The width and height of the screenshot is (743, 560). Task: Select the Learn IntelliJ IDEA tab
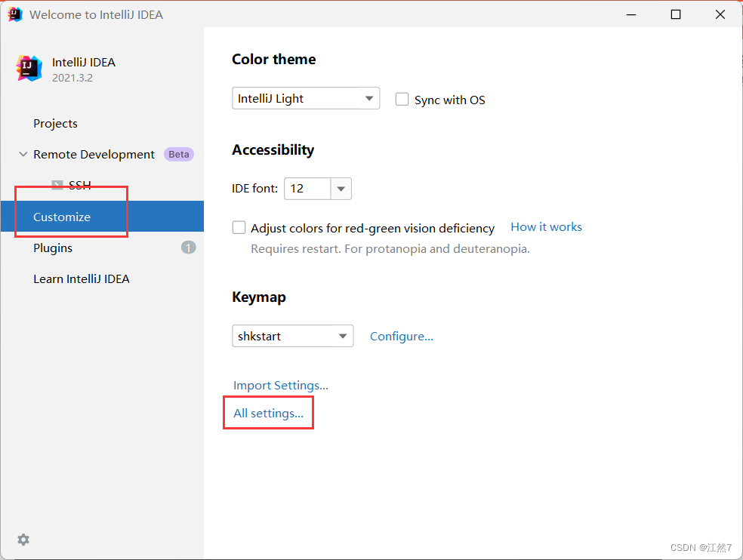click(x=81, y=278)
